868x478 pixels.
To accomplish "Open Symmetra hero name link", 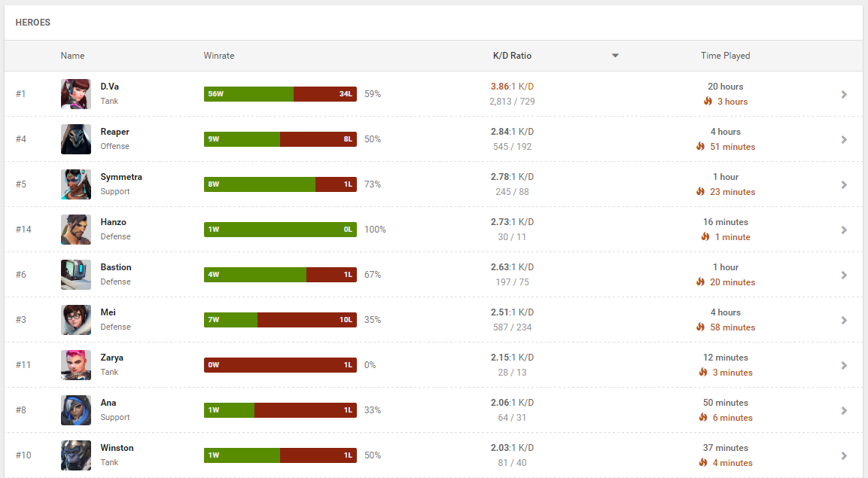I will click(x=121, y=177).
